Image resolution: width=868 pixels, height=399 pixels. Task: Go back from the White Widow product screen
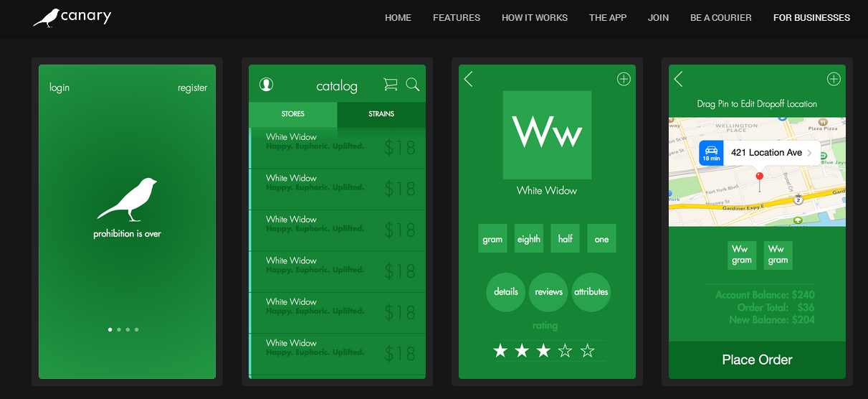[x=468, y=79]
